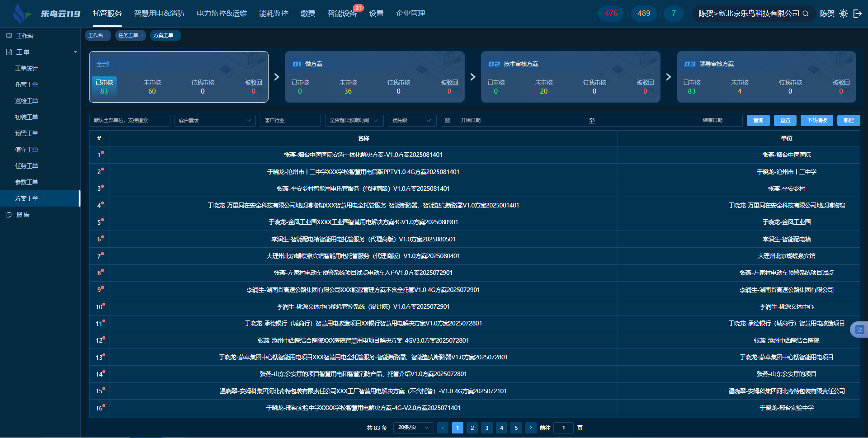Click the red 476 alert badge
Screen dimensions: 868x438
click(611, 14)
